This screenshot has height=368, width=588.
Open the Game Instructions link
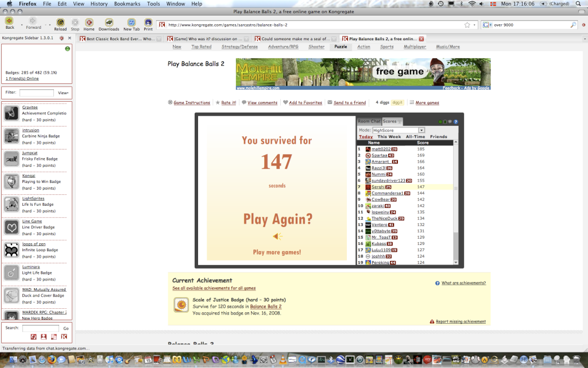coord(192,102)
